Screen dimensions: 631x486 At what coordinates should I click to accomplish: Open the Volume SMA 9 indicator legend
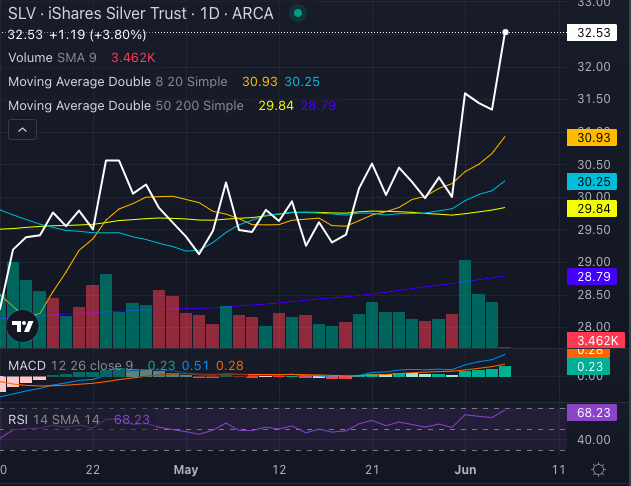(x=52, y=58)
